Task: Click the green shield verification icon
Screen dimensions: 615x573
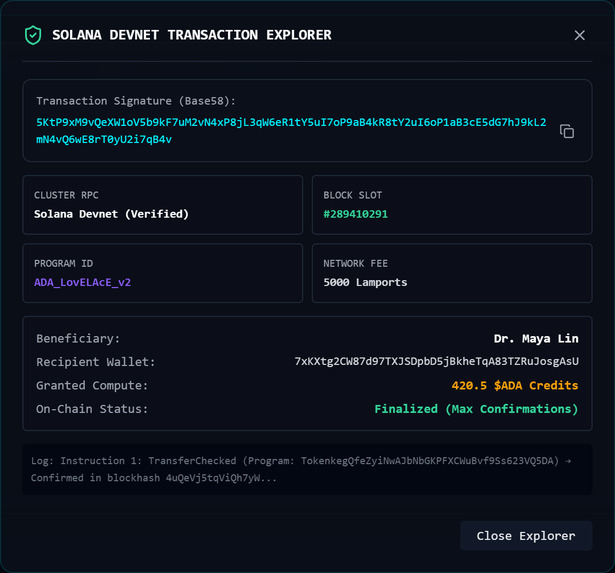Action: [33, 35]
